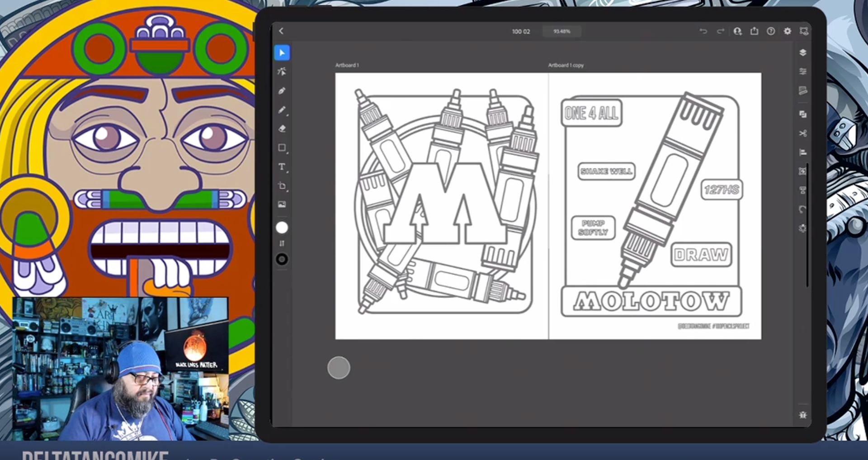Open the Combine Shapes panel
Viewport: 868px width, 460px height.
(803, 114)
